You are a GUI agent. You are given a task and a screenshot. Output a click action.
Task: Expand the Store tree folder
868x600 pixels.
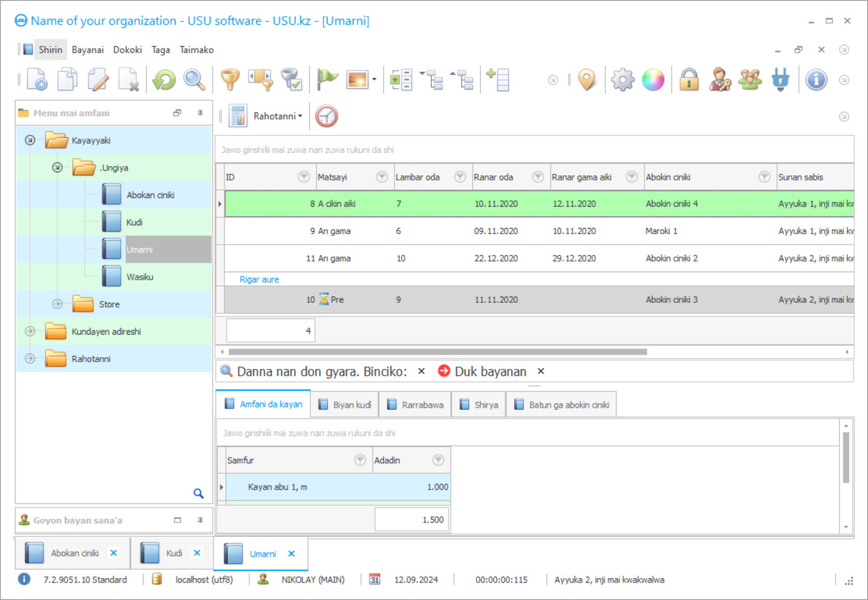[57, 304]
